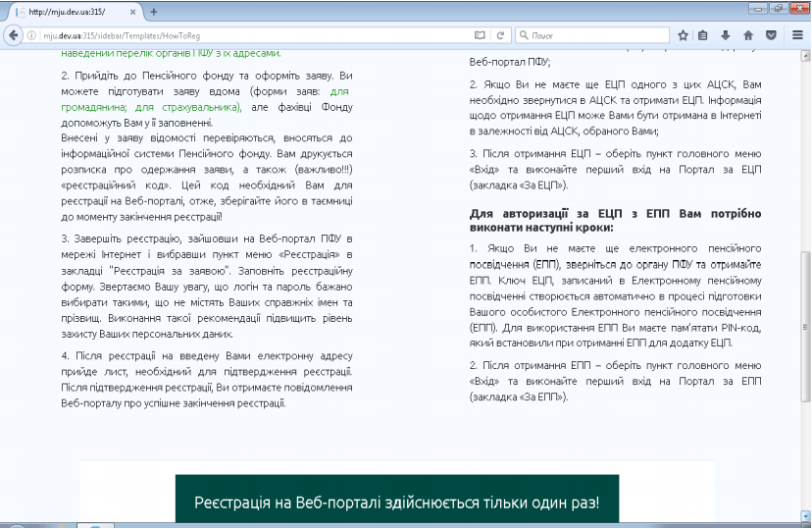
Task: Enable reader view icon in address bar
Action: point(480,35)
